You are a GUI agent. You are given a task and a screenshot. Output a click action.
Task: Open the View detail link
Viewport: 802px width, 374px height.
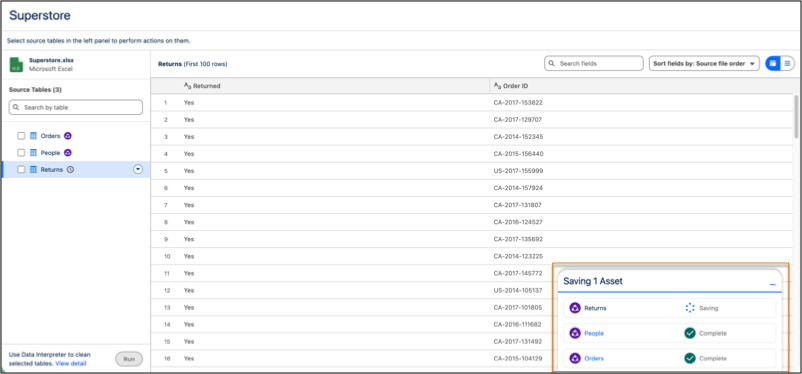point(71,364)
